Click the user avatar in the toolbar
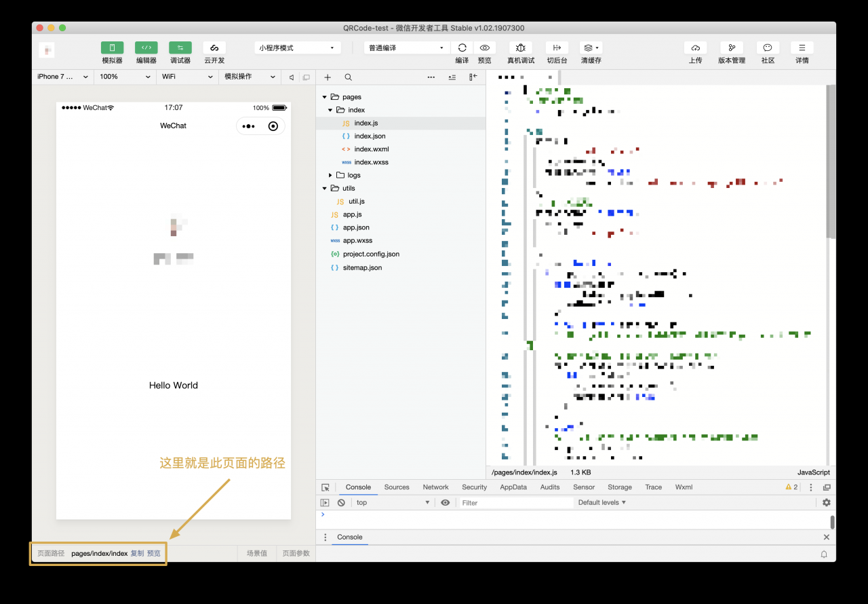The width and height of the screenshot is (868, 604). [47, 50]
